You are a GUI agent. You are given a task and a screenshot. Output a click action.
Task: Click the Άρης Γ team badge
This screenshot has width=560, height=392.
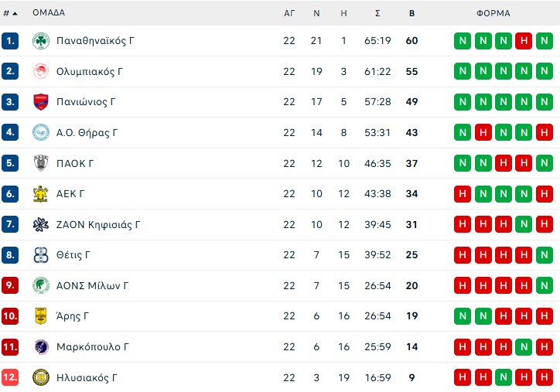41,316
